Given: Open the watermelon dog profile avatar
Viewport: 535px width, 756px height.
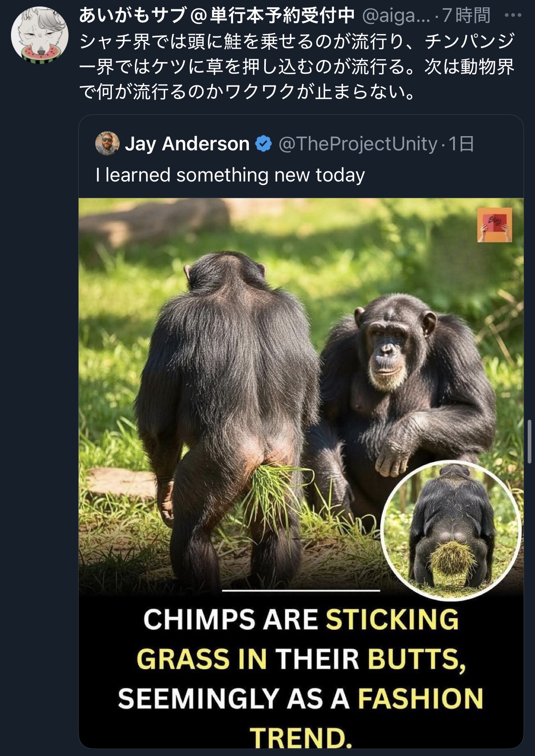Looking at the screenshot, I should pos(39,35).
